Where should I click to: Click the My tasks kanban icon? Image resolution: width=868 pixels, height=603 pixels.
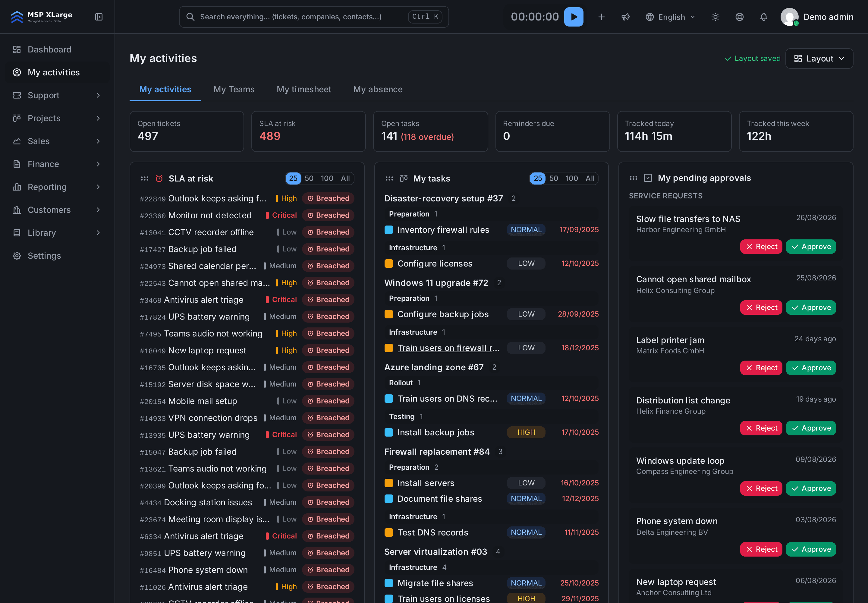(x=404, y=178)
